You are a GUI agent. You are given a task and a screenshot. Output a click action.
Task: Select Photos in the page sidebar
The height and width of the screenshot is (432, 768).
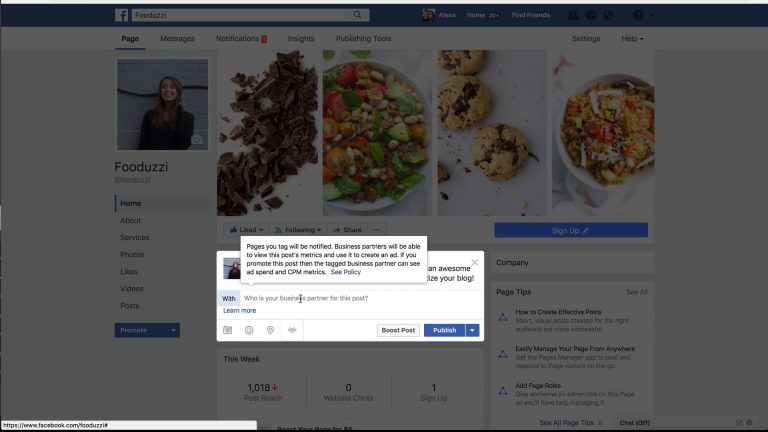point(132,254)
